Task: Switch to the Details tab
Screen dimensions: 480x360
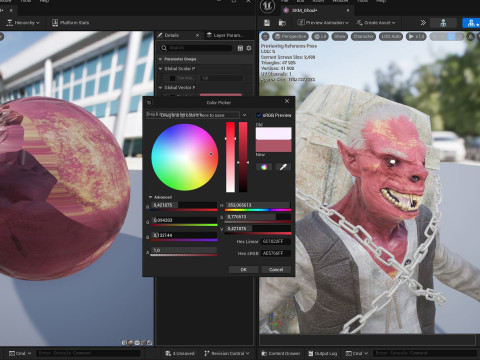Action: pos(172,35)
